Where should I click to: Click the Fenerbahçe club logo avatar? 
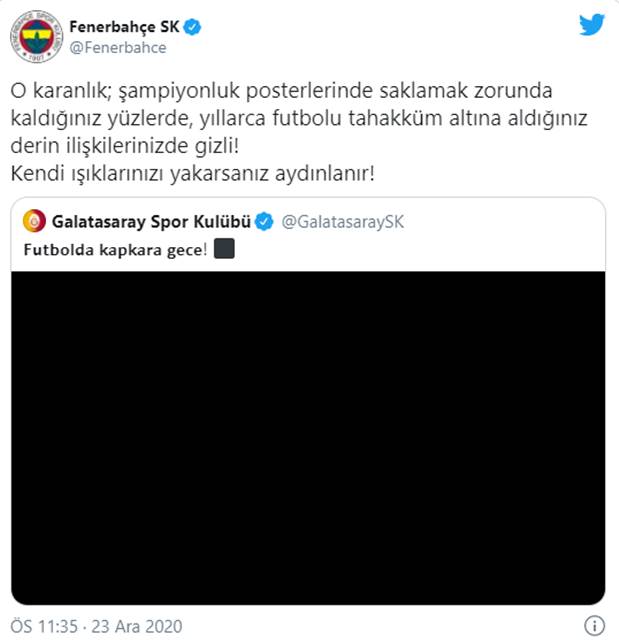click(x=37, y=37)
